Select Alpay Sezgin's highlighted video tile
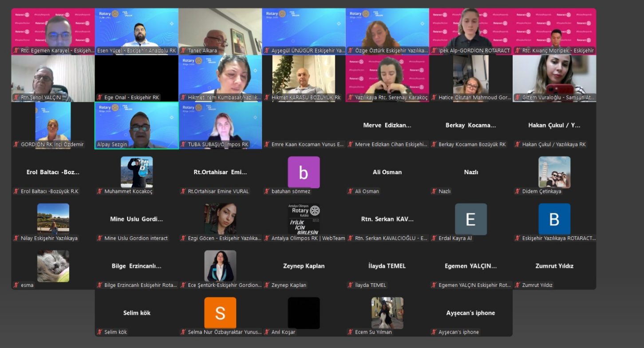644x348 pixels. pos(137,125)
